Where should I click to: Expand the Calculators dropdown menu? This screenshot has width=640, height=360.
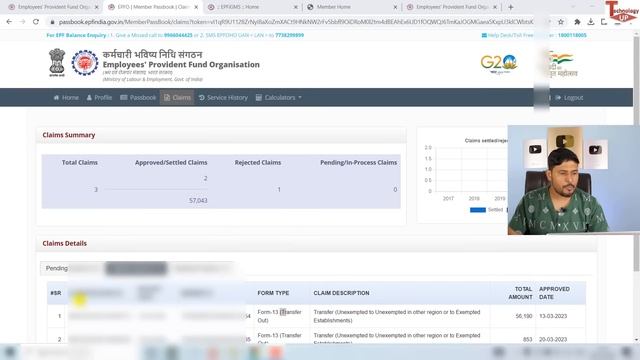pos(279,98)
